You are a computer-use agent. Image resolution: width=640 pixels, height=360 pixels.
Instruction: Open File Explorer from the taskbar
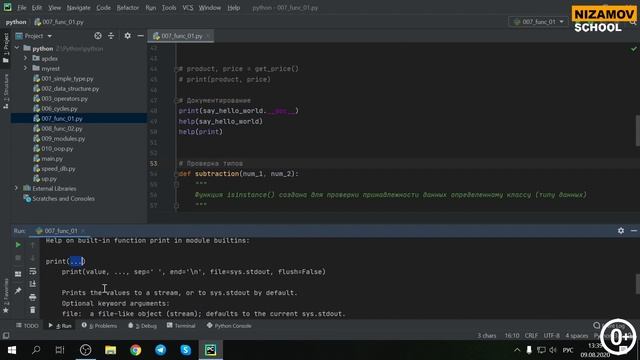tap(111, 350)
